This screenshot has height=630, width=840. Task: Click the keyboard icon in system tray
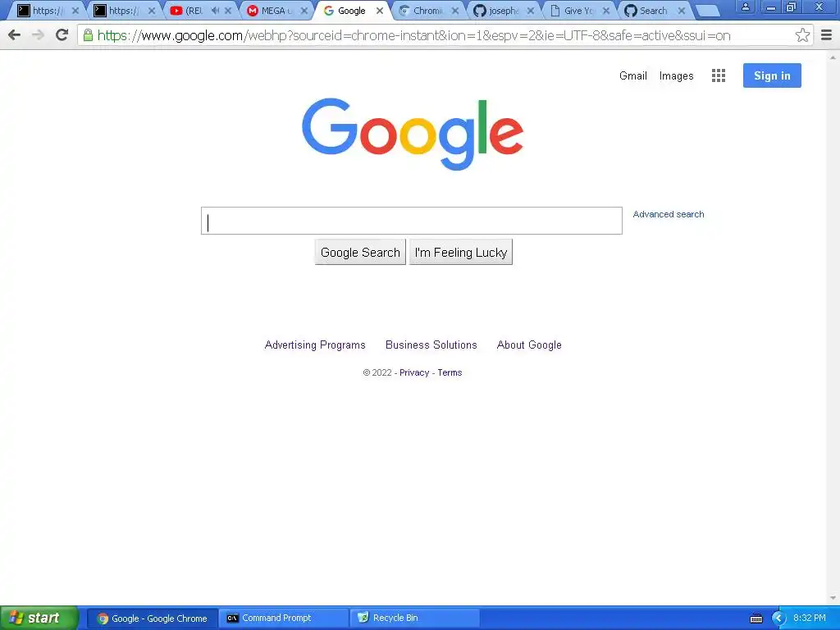[x=756, y=619]
